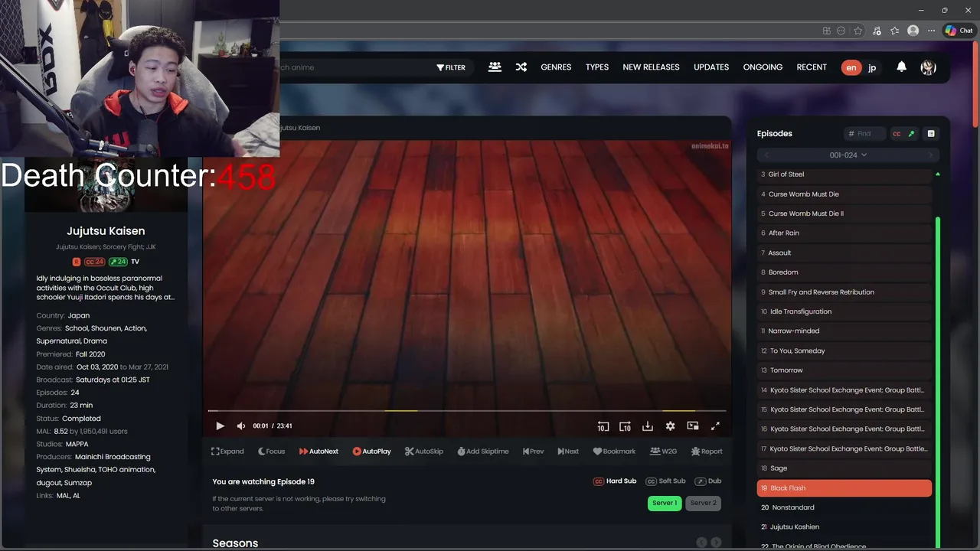Viewport: 980px width, 551px height.
Task: Go to the Next episode
Action: point(568,452)
